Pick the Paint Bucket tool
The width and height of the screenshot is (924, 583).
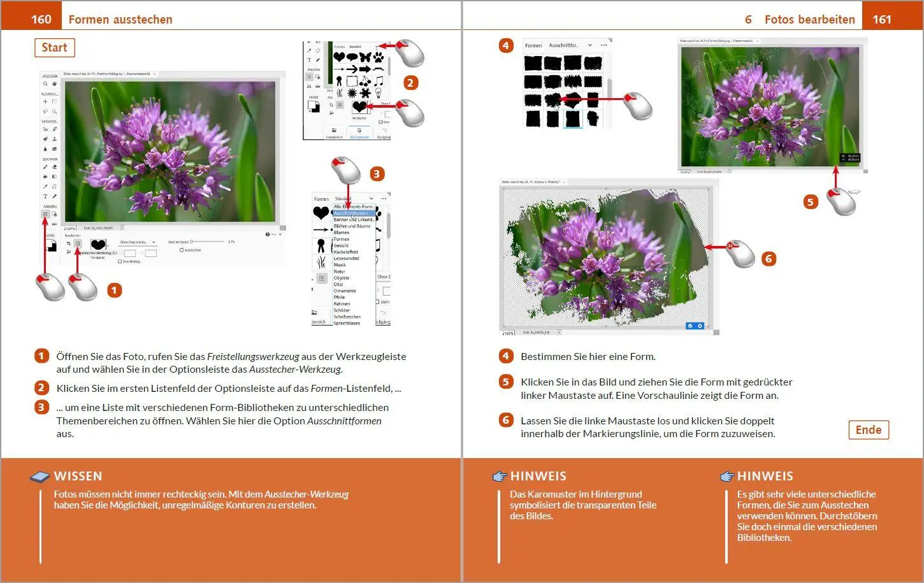tap(45, 176)
